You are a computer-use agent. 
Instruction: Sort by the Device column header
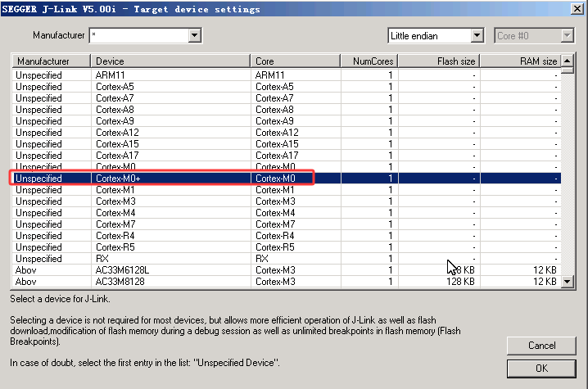170,61
